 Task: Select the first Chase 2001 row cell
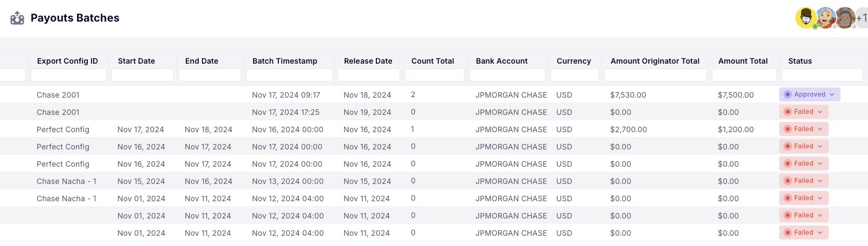click(58, 95)
